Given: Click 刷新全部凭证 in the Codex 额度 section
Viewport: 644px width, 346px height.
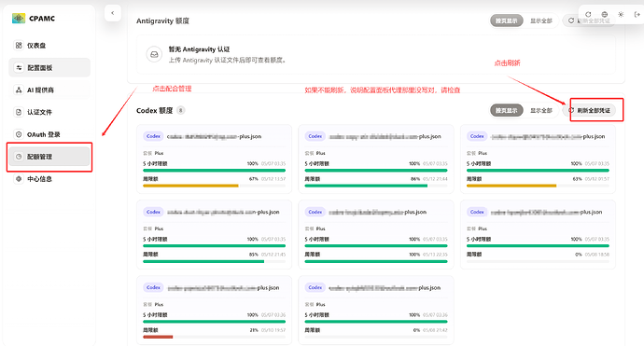Looking at the screenshot, I should point(589,110).
